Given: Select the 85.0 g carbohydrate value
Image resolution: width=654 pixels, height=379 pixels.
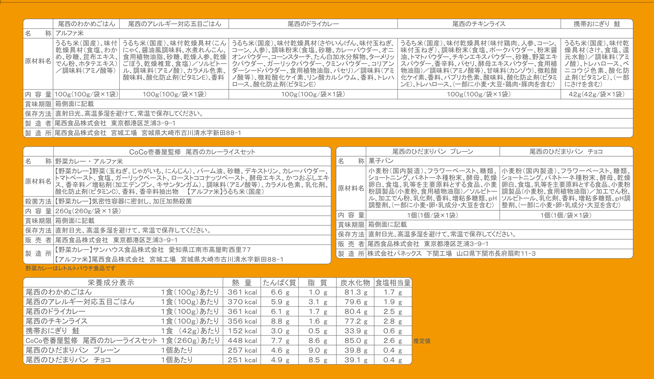Looking at the screenshot, I should pos(355,341).
